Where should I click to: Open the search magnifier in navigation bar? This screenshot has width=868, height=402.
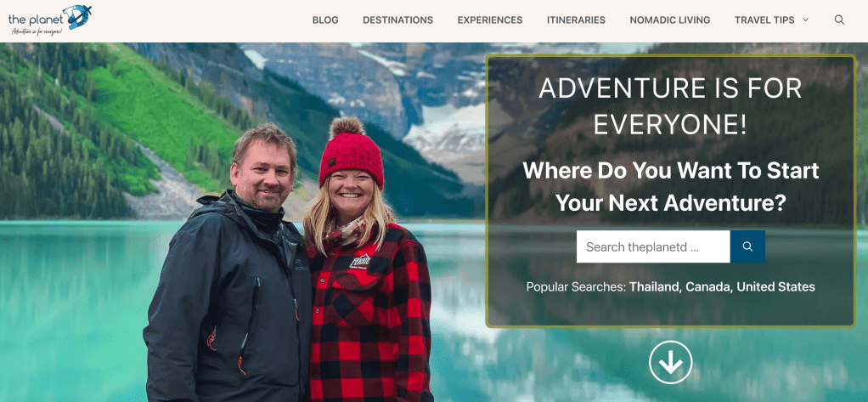click(839, 20)
